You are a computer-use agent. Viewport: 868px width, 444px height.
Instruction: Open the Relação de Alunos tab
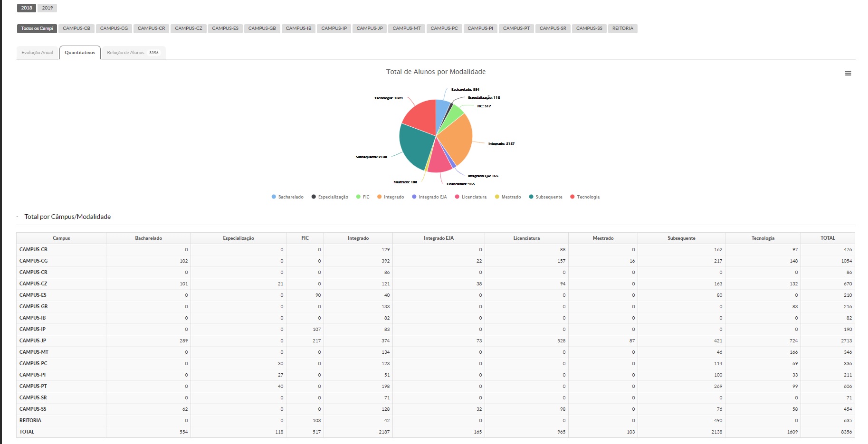tap(133, 53)
